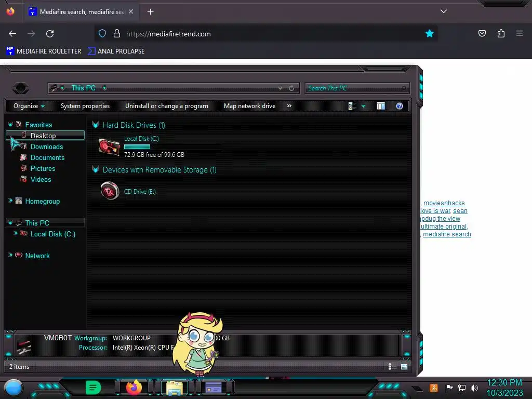Viewport: 532px width, 399px height.
Task: Select Videos in Favorites
Action: coord(41,179)
